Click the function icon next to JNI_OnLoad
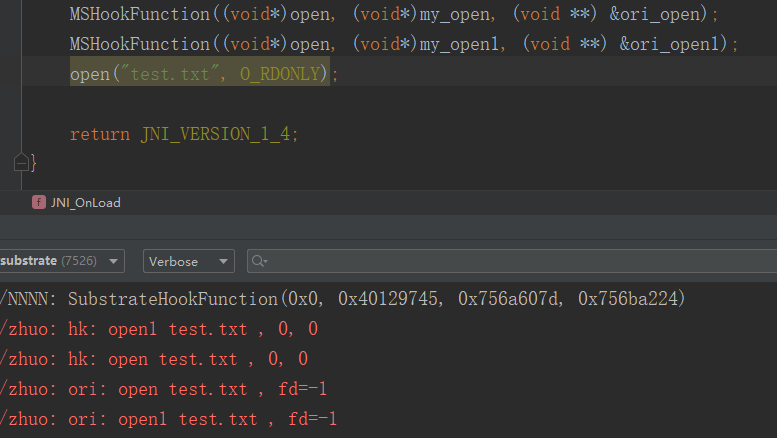 39,202
